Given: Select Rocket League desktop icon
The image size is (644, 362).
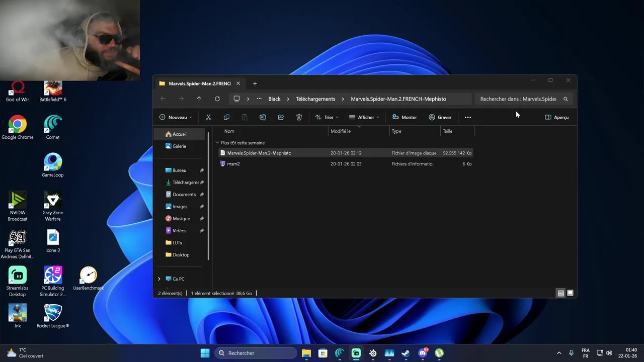Looking at the screenshot, I should pos(53,316).
